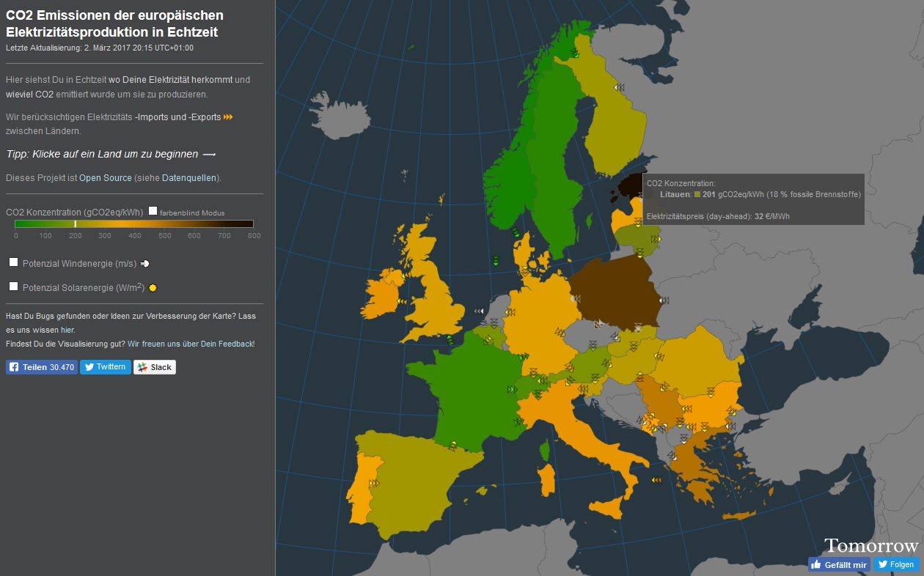The width and height of the screenshot is (924, 576).
Task: Toggle the Potenzial Windenergie checkbox
Action: pos(12,261)
